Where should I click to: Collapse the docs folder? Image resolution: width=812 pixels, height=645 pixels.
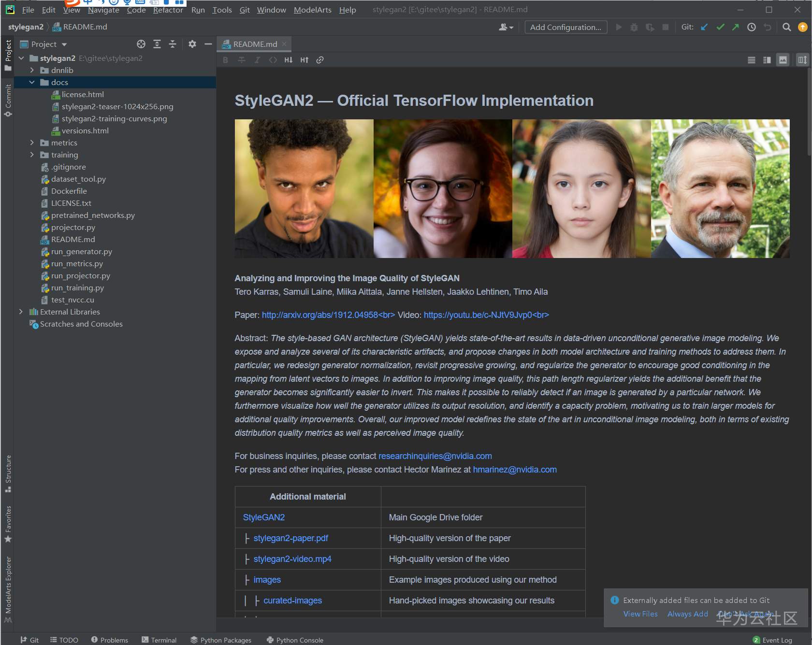pyautogui.click(x=32, y=82)
